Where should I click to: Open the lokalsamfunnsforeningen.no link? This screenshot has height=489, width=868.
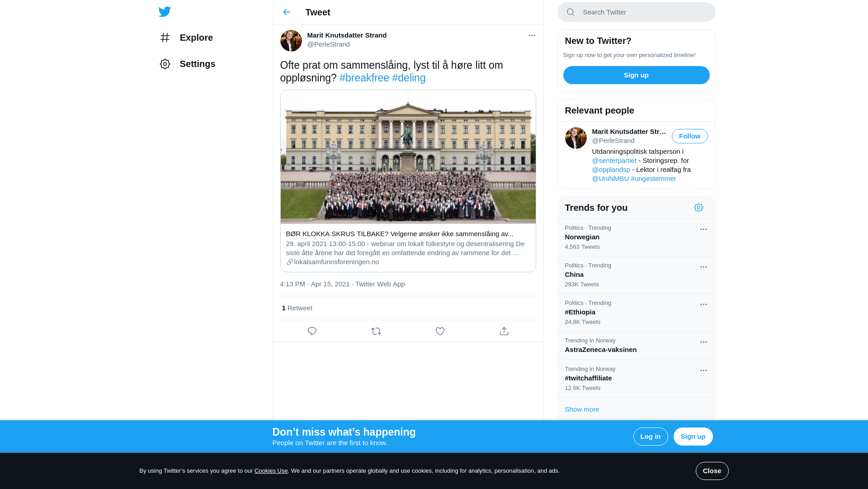point(336,262)
